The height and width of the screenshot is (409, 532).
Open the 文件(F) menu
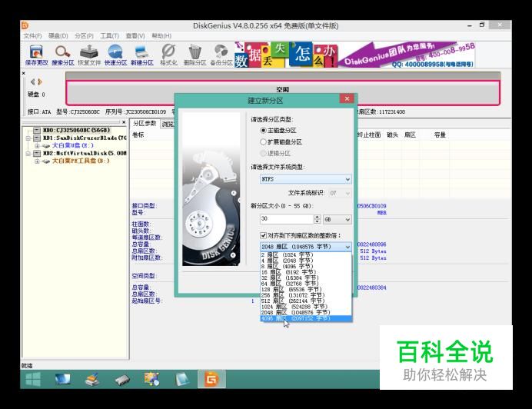32,36
